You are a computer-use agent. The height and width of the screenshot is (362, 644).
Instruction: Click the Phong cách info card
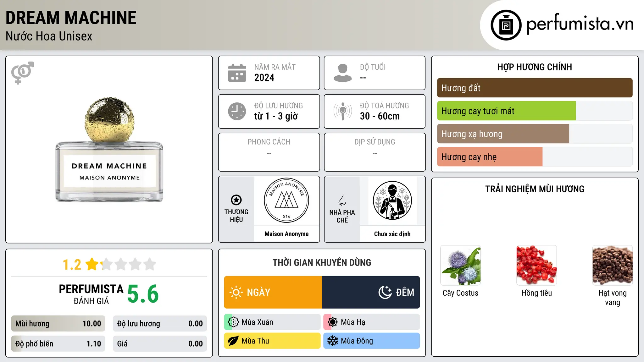click(269, 152)
